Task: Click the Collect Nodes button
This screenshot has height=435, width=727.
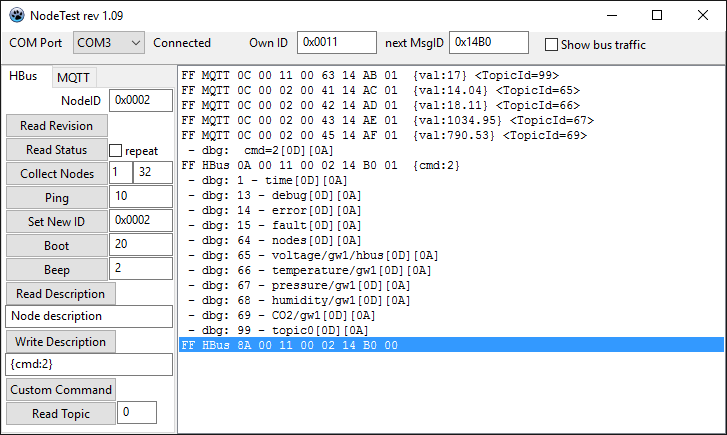Action: (x=57, y=174)
